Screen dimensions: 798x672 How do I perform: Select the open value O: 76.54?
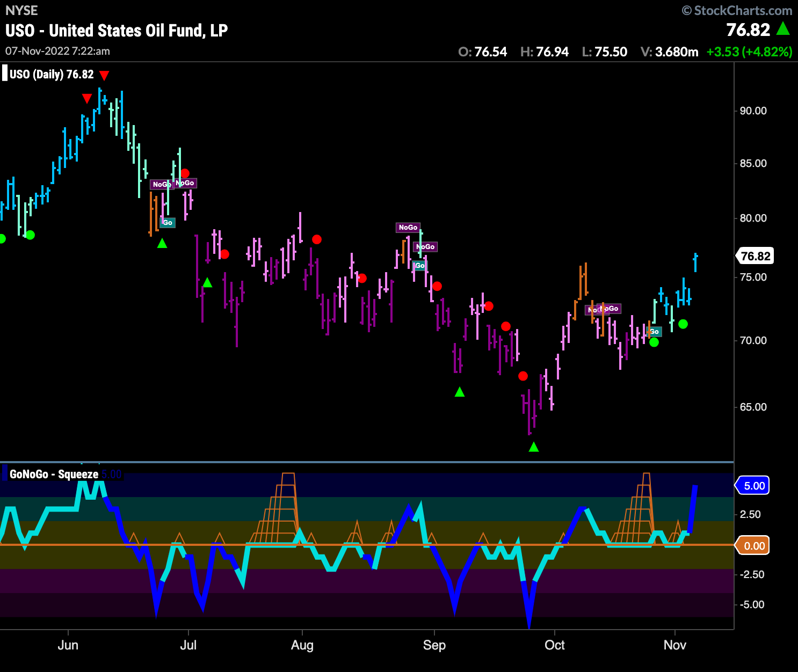[x=483, y=52]
